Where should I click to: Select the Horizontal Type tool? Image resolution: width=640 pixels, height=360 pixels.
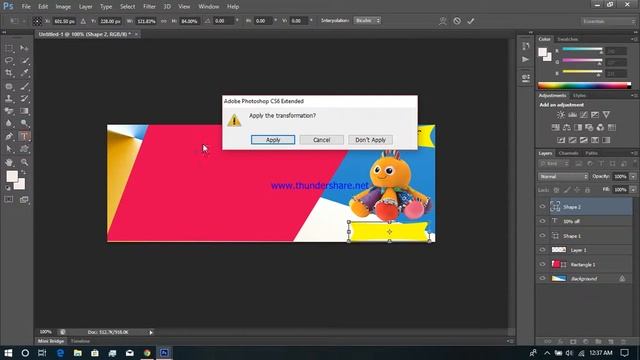click(x=24, y=136)
